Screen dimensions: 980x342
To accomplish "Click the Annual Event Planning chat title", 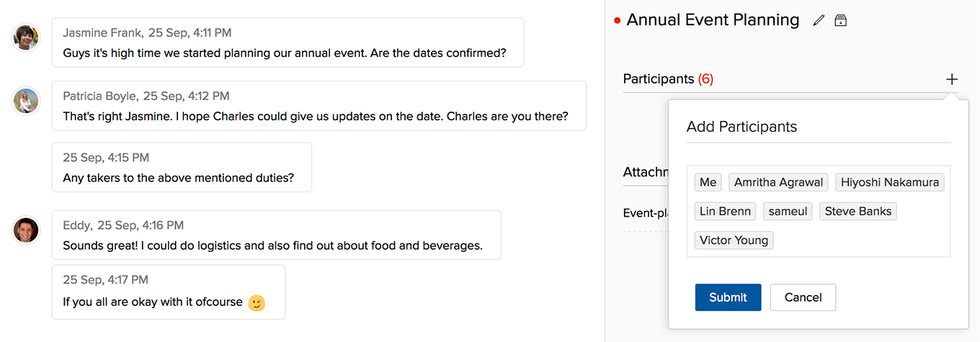I will coord(713,20).
